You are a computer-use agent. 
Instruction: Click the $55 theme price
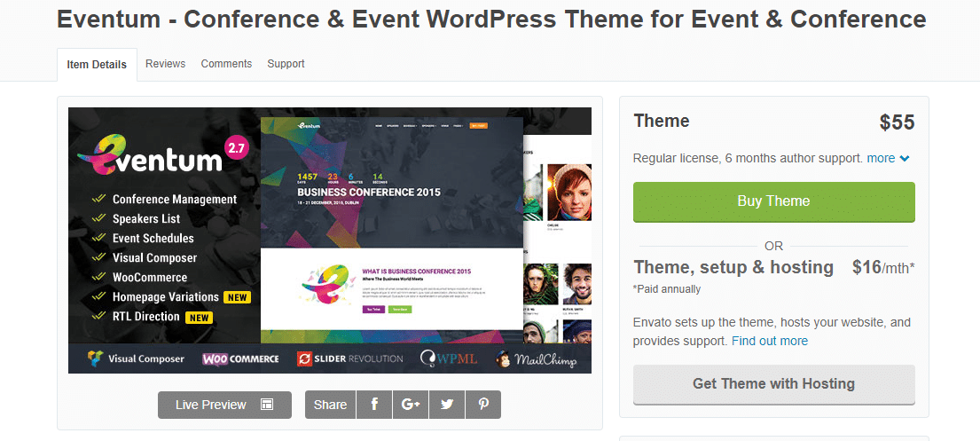pyautogui.click(x=897, y=122)
